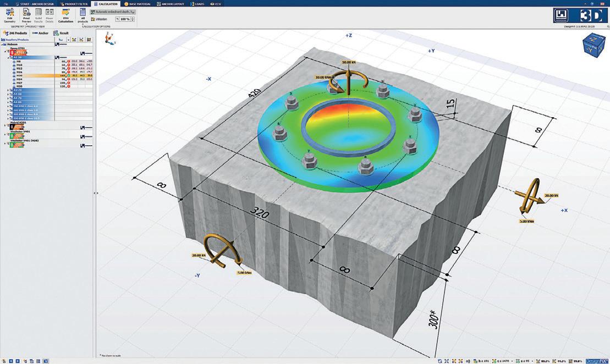The height and width of the screenshot is (364, 610).
Task: Click the next arrow in bottom-left status bar
Action: (x=18, y=361)
